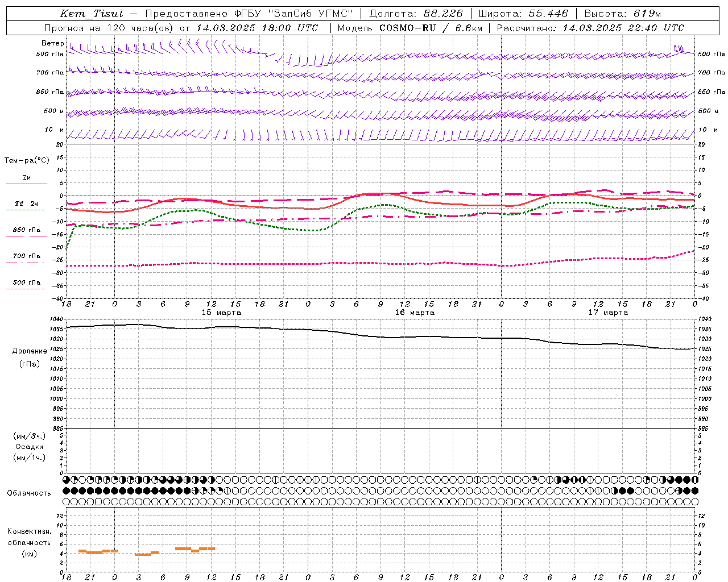Click the Облачность cloud cover label
The width and height of the screenshot is (728, 582).
pyautogui.click(x=29, y=493)
